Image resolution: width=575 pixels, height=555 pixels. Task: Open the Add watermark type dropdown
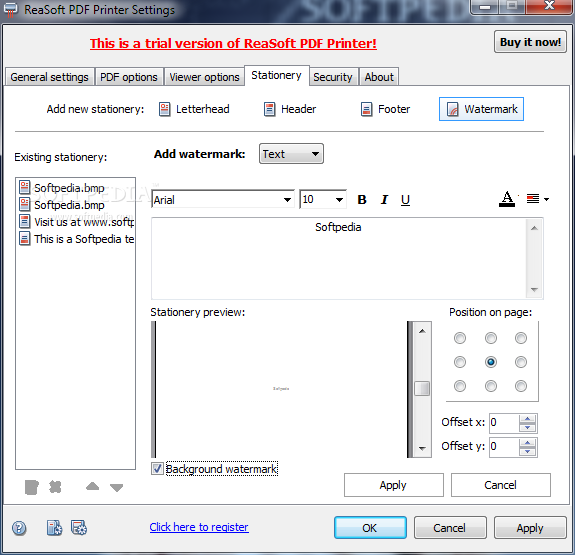coord(291,154)
